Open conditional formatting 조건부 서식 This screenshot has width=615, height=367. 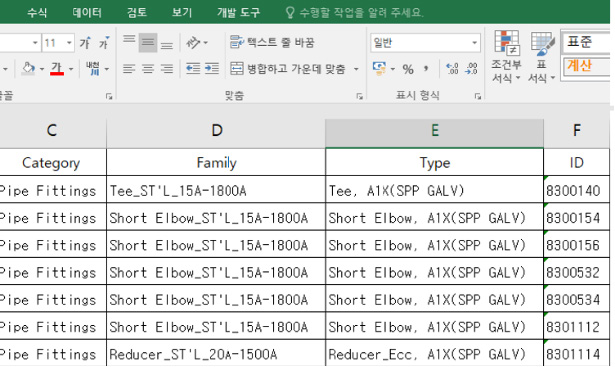pos(506,57)
